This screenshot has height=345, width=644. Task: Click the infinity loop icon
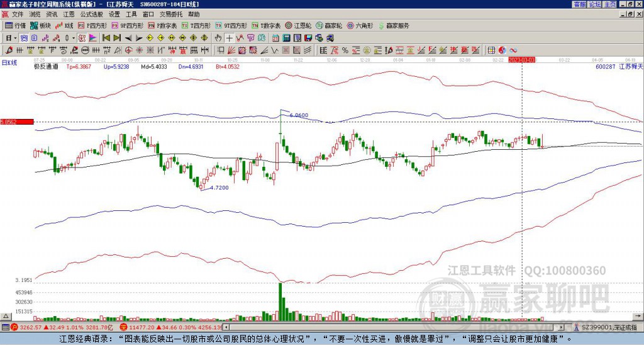coord(513,50)
